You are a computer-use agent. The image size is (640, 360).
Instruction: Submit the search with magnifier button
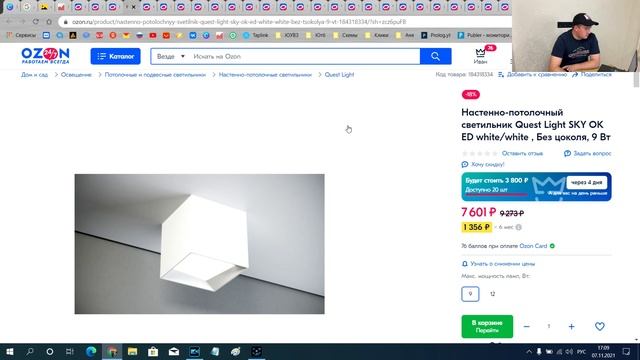[436, 56]
